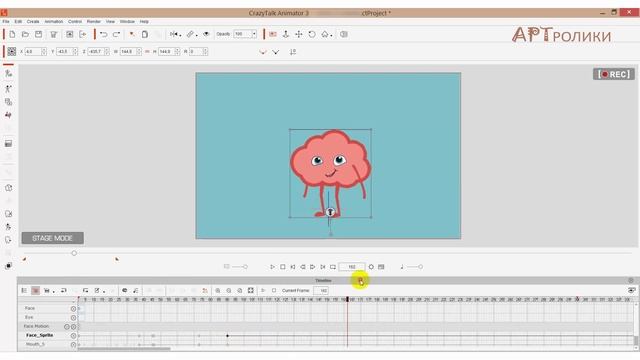
Task: Toggle Eye track expander button
Action: point(73,318)
